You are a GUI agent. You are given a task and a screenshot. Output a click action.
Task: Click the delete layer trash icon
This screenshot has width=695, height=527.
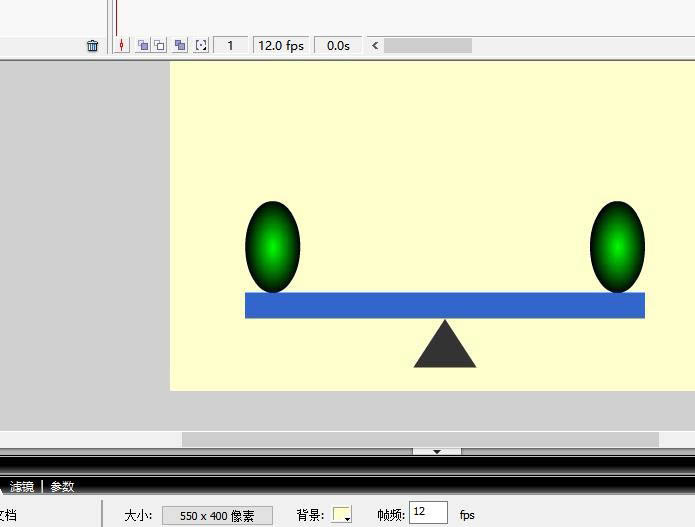coord(93,46)
